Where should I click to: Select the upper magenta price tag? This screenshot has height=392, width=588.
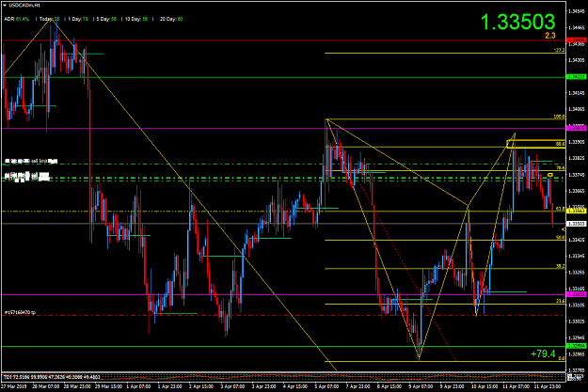click(x=577, y=128)
